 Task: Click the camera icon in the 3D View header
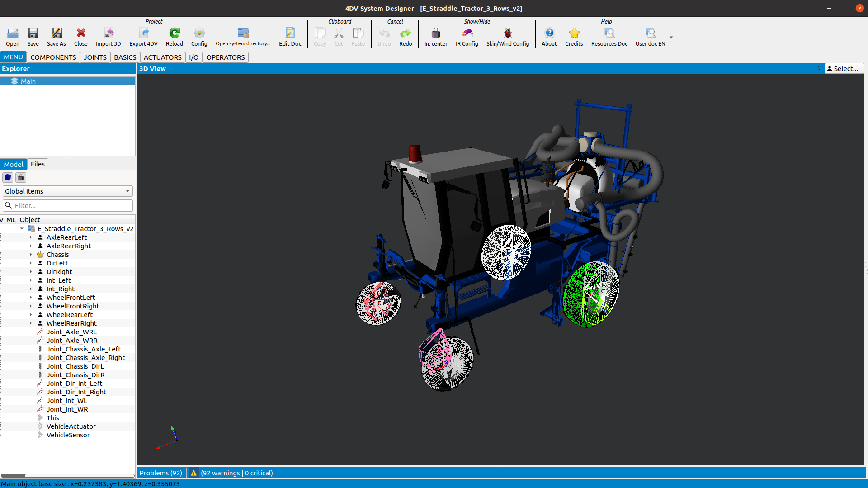816,68
